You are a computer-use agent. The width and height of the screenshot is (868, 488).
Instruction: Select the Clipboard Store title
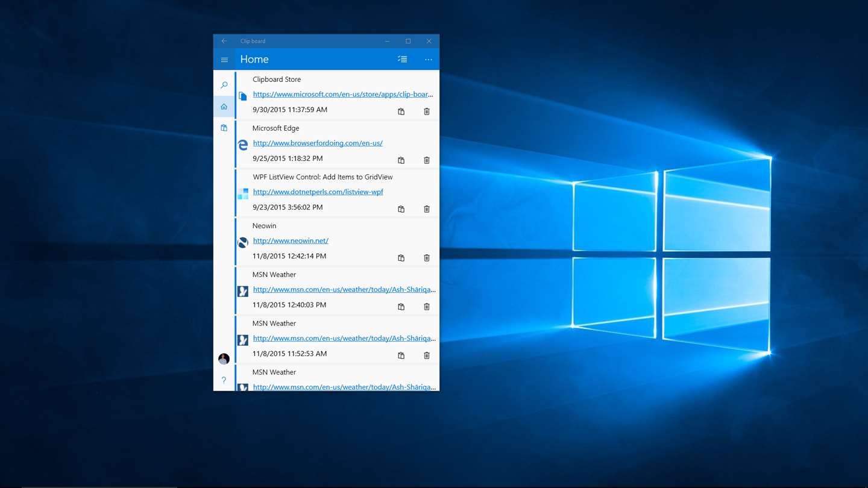[x=277, y=80]
